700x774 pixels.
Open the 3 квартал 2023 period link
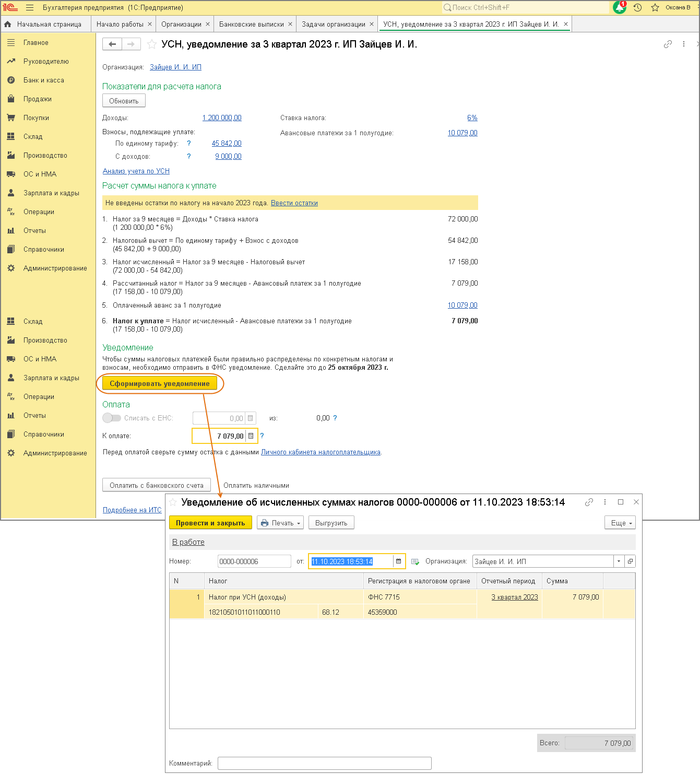coord(515,597)
